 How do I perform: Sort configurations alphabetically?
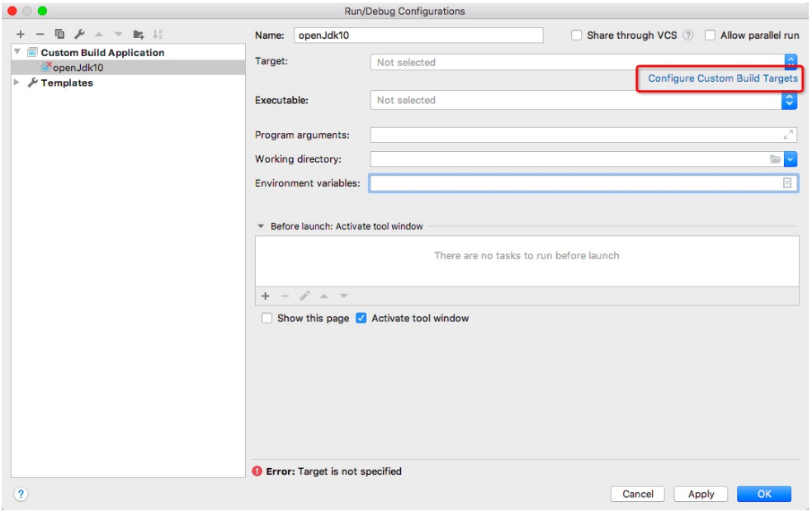pos(158,34)
